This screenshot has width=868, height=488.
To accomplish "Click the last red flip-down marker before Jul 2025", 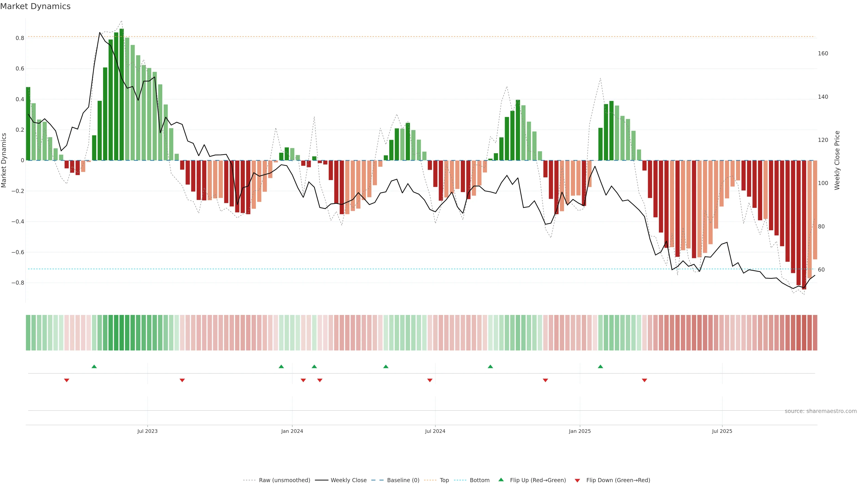I will pyautogui.click(x=644, y=380).
